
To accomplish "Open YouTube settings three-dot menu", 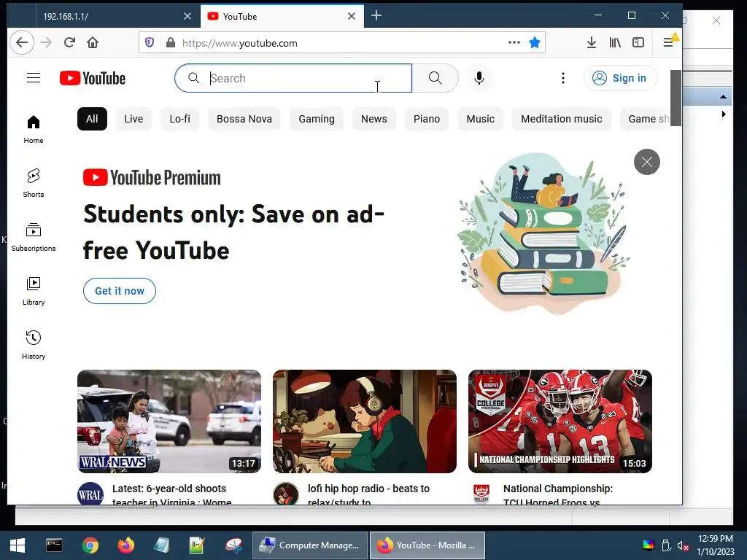I will point(563,78).
